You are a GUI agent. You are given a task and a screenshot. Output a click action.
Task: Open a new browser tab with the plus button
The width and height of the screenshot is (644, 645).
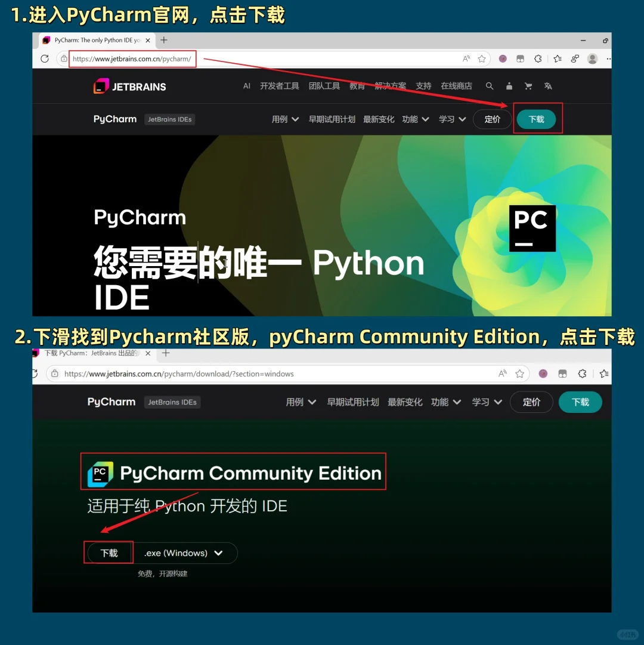[x=164, y=40]
